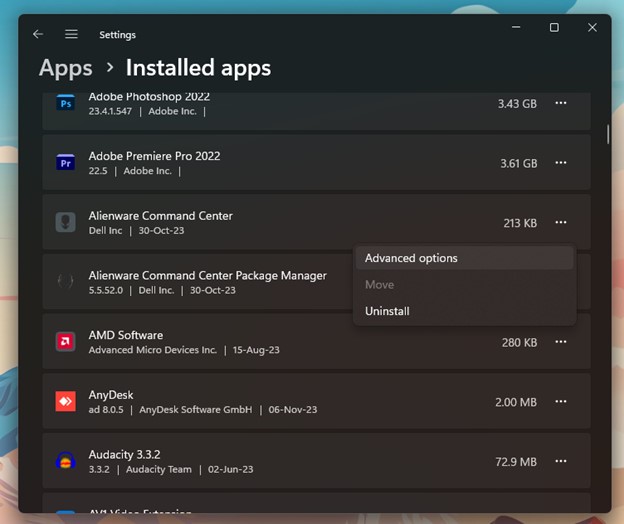
Task: Choose Uninstall from the context menu
Action: point(387,311)
